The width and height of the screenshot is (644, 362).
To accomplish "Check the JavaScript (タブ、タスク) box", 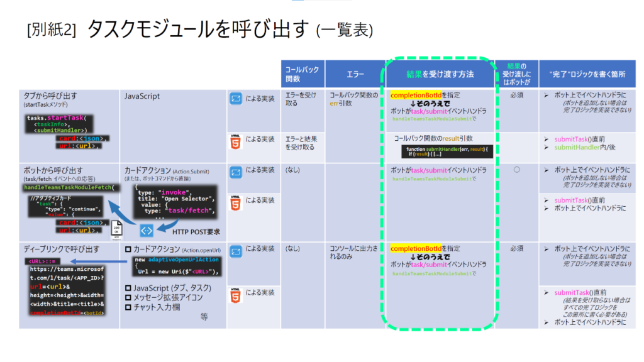I will 128,287.
